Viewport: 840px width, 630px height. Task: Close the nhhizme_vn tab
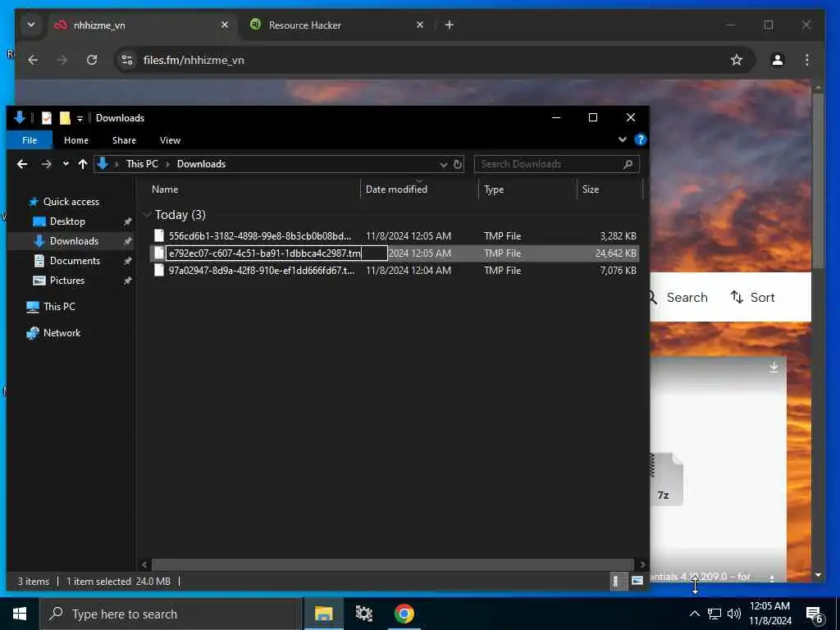coord(225,25)
